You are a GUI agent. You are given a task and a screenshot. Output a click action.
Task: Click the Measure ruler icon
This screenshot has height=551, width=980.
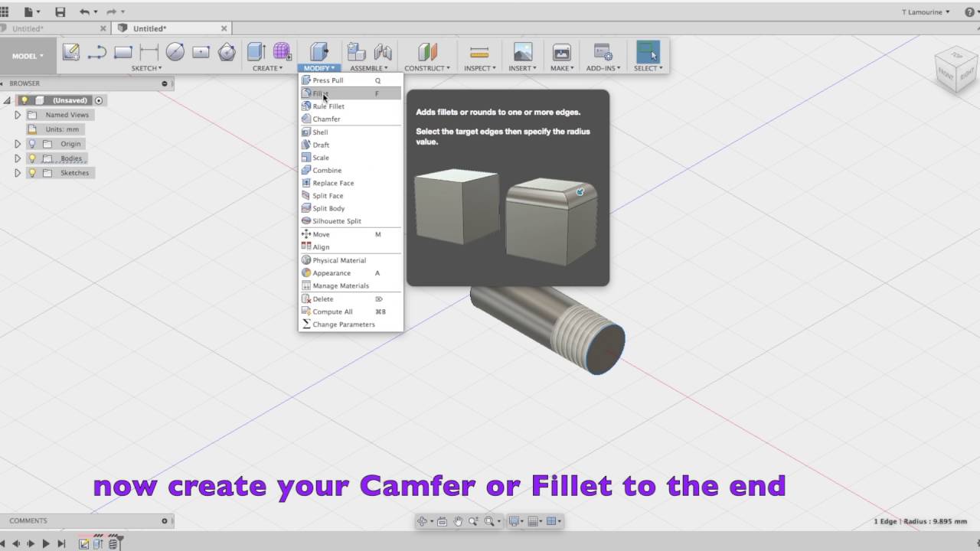pos(479,52)
